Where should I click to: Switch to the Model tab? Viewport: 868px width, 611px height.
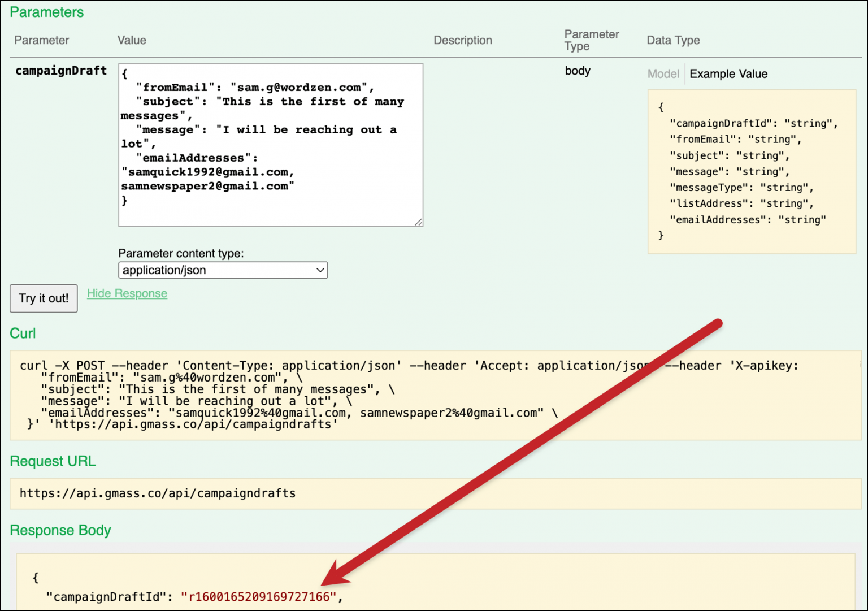click(663, 73)
